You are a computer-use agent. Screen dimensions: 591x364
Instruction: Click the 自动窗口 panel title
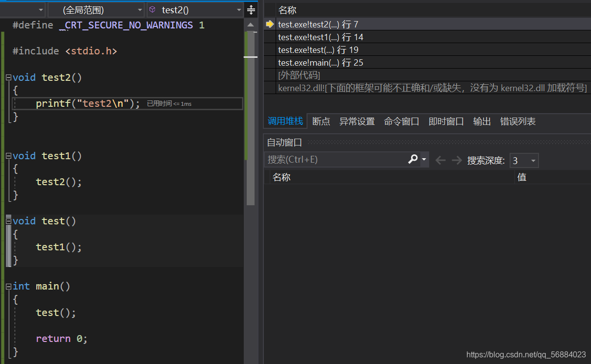pos(284,143)
